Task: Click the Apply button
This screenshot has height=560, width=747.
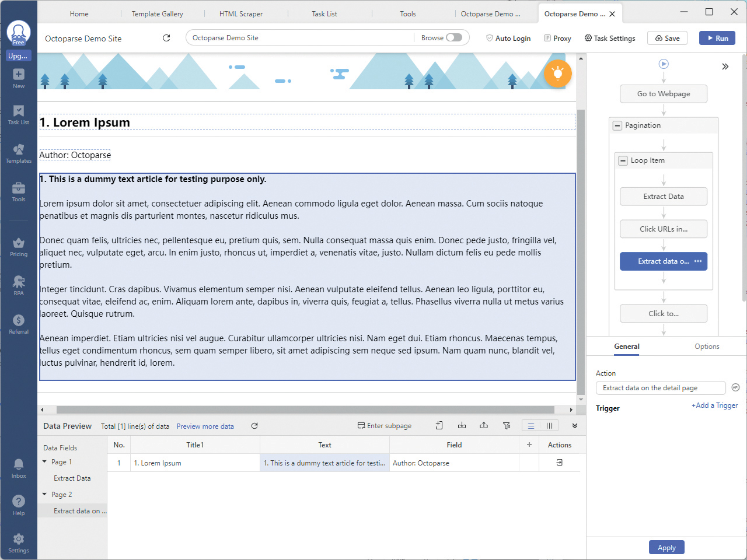Action: tap(666, 547)
